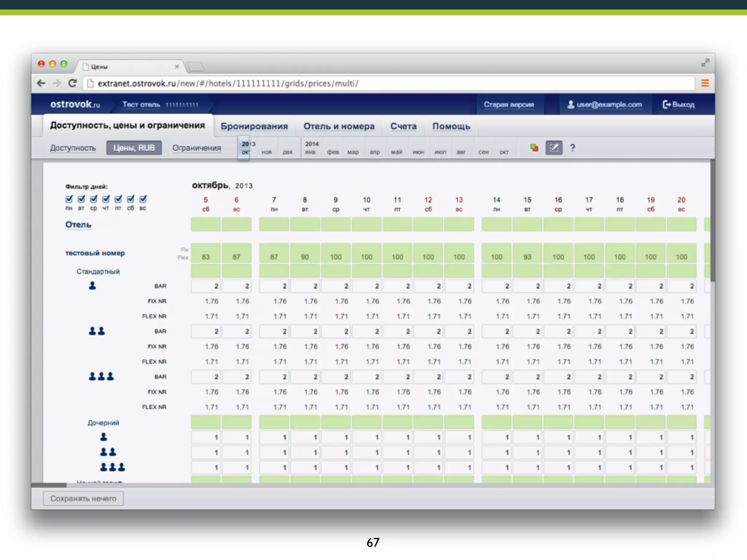Open the Ограничения sub-tab
The width and height of the screenshot is (747, 560).
click(196, 148)
